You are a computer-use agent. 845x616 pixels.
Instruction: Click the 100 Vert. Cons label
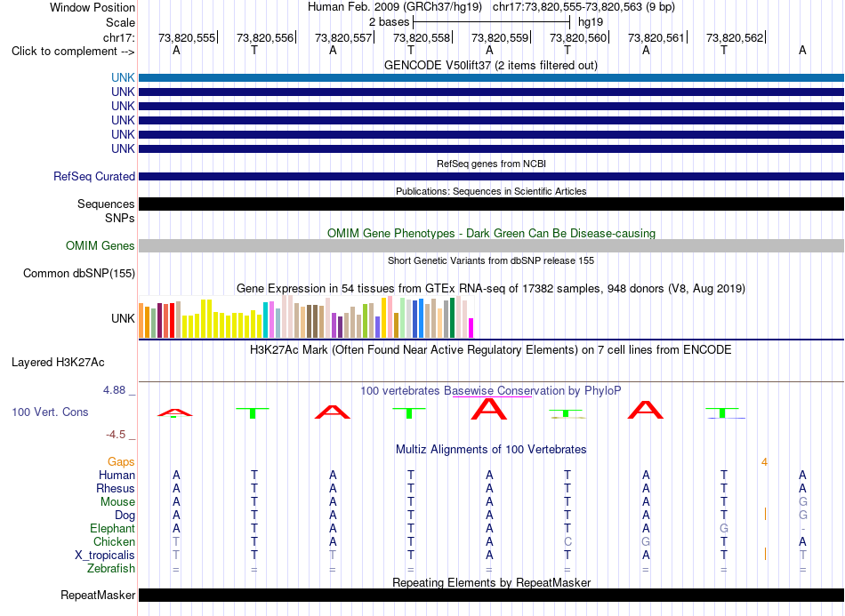pyautogui.click(x=50, y=412)
